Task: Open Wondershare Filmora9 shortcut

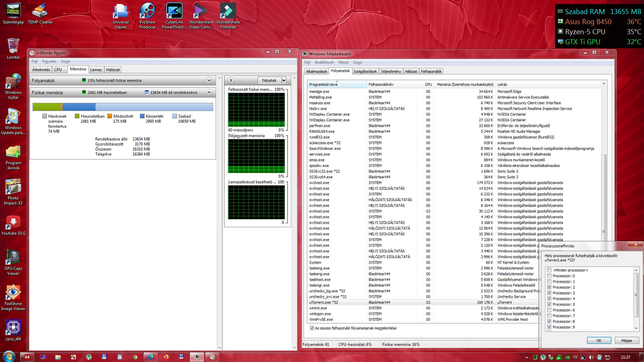Action: click(228, 16)
